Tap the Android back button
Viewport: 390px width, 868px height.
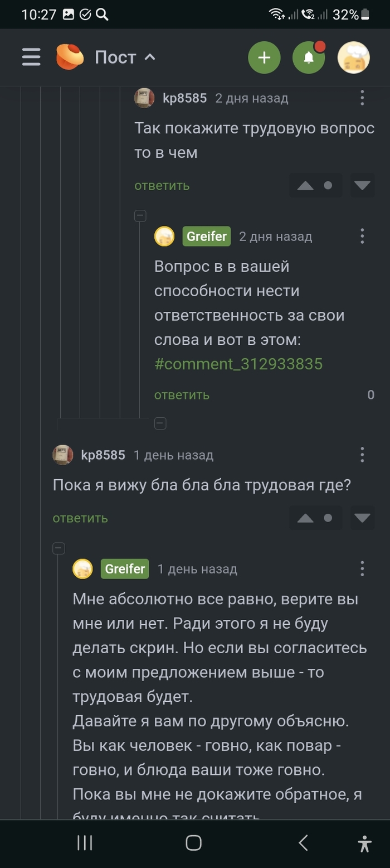pyautogui.click(x=303, y=843)
